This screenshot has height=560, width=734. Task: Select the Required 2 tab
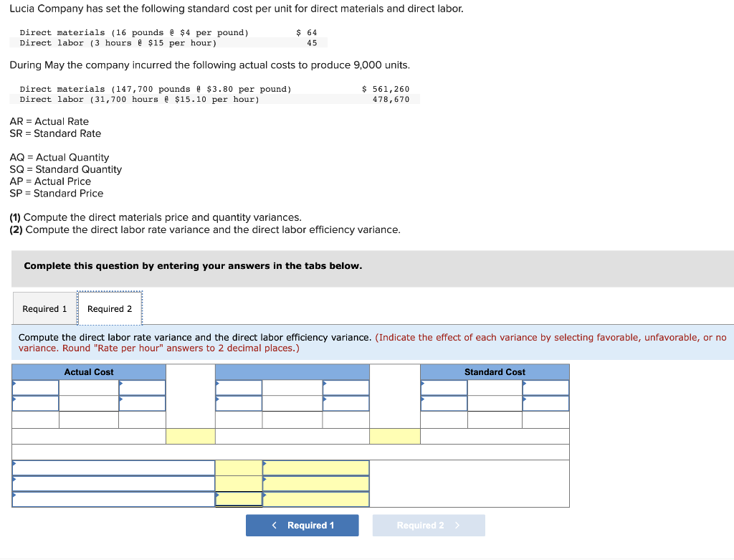(110, 308)
